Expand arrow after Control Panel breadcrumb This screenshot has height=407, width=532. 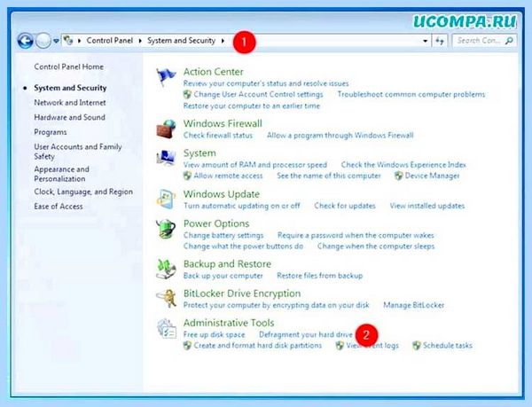coord(140,41)
